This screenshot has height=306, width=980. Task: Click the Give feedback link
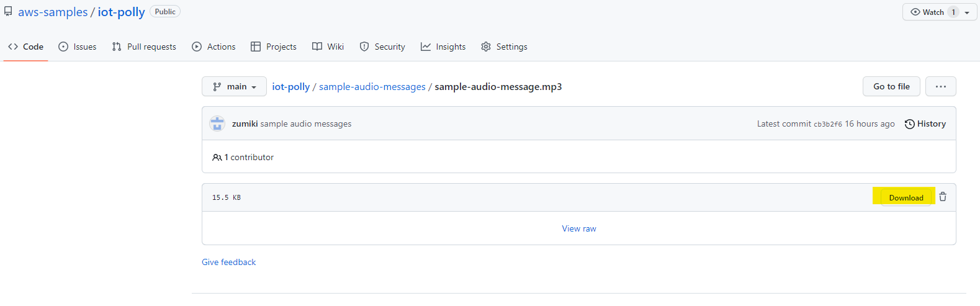pyautogui.click(x=228, y=262)
